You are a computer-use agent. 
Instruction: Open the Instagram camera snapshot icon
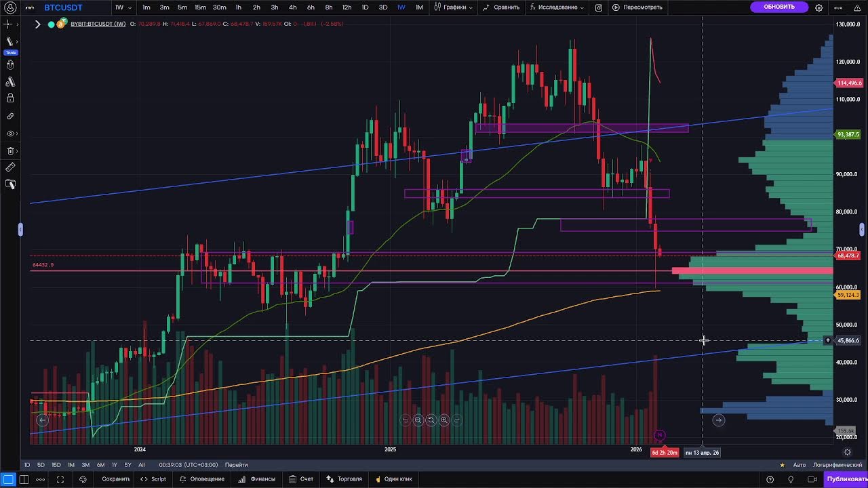click(599, 7)
